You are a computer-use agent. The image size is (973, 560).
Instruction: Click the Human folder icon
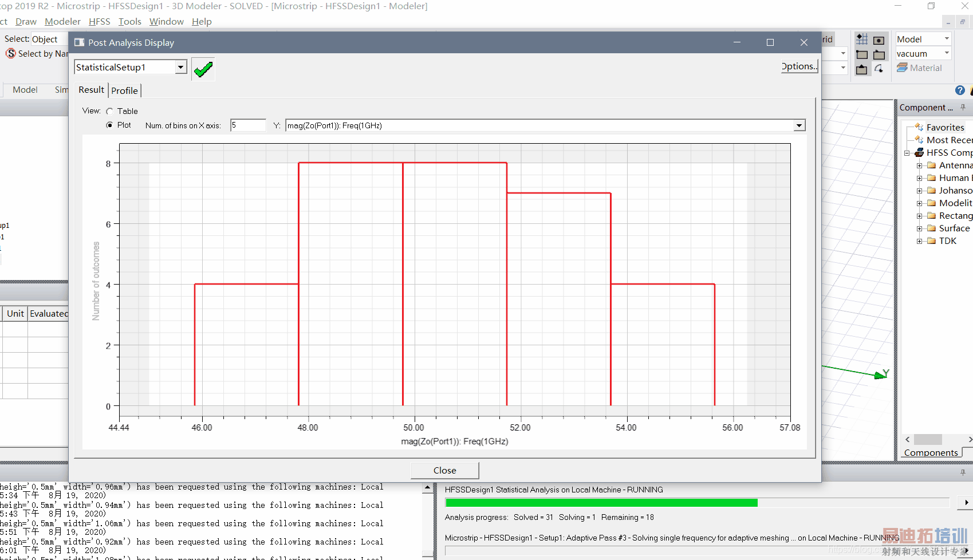click(x=932, y=178)
